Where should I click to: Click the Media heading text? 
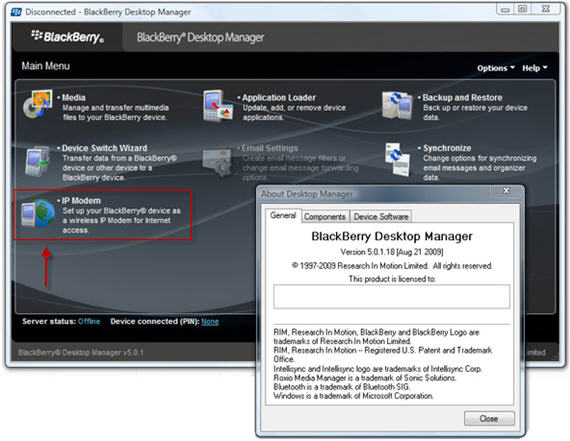pyautogui.click(x=74, y=97)
